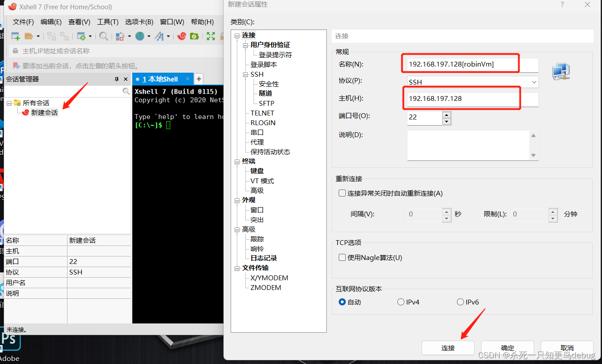The image size is (602, 364).
Task: Select 保持活动状态 in the category tree
Action: tap(270, 152)
